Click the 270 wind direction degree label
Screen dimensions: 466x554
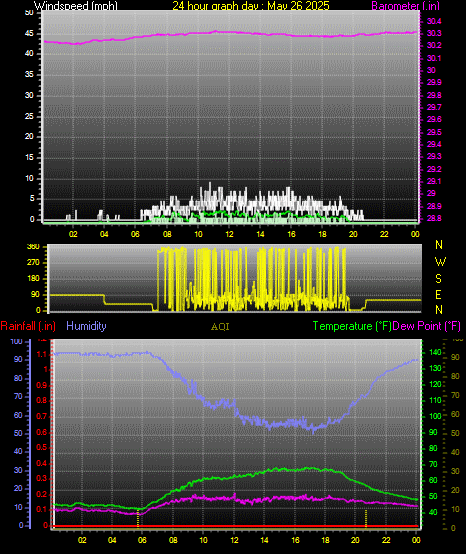[33, 263]
